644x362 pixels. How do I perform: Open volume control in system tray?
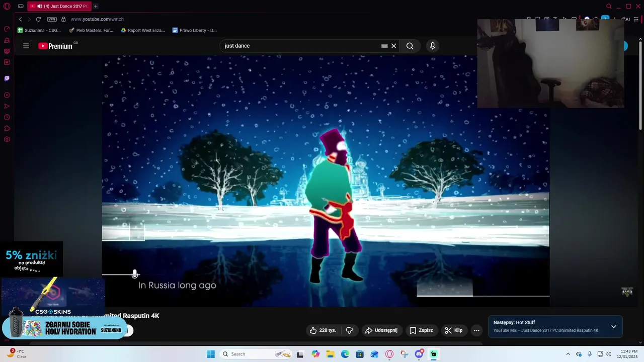[608, 354]
